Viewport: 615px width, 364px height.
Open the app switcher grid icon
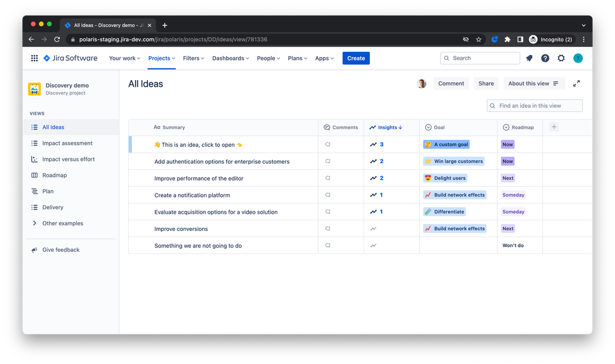click(35, 58)
